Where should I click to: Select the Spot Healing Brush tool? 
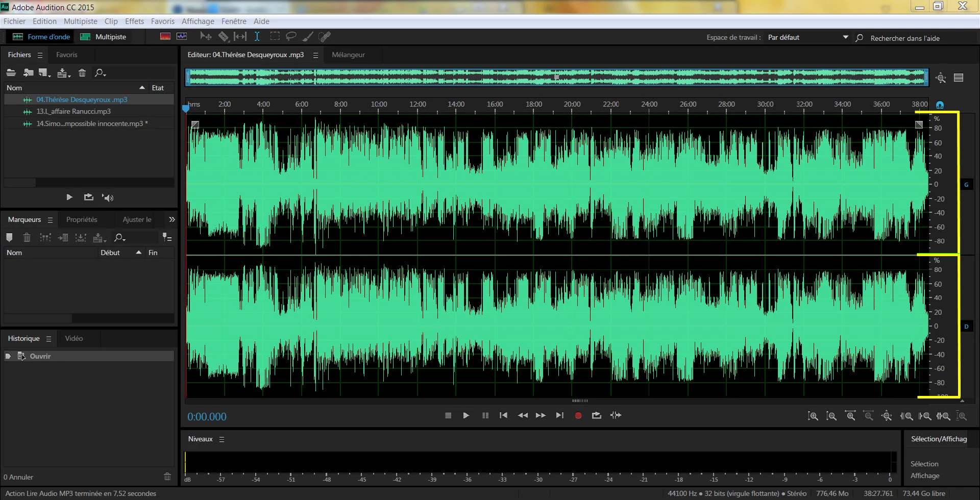pyautogui.click(x=325, y=36)
